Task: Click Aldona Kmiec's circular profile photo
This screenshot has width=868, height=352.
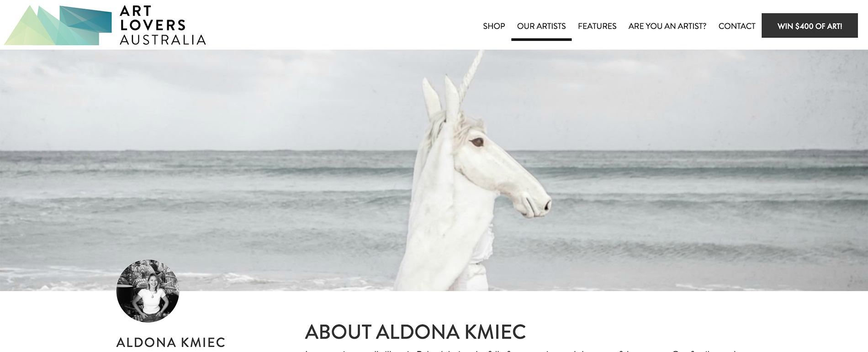Action: click(x=148, y=291)
